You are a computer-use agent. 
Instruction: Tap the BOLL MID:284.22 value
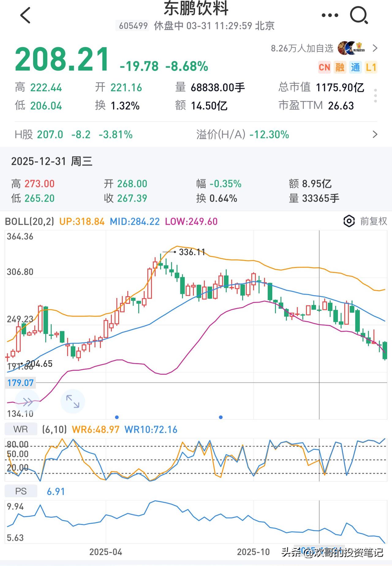click(x=135, y=221)
